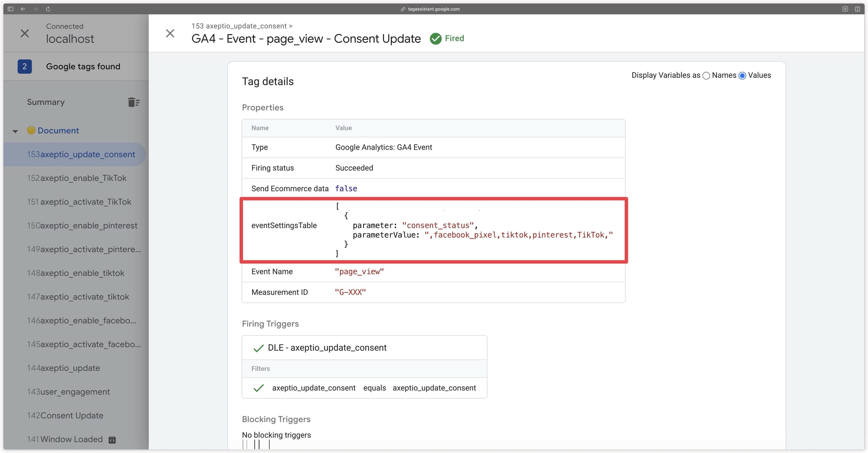Clear the summary list with the trash icon
This screenshot has height=453, width=868.
click(x=133, y=102)
